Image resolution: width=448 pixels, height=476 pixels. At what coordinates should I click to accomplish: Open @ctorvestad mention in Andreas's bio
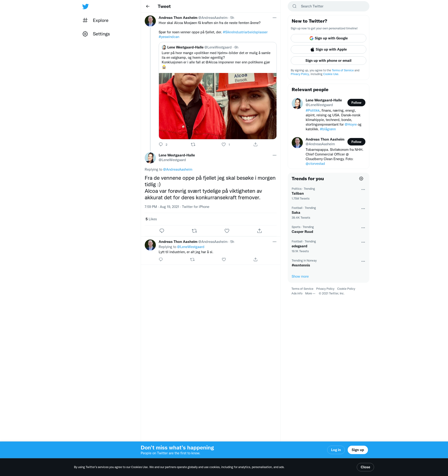point(315,164)
